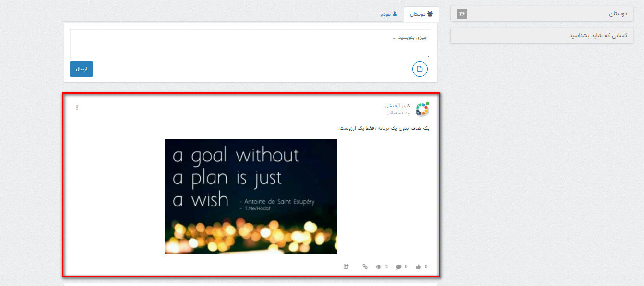Click the thumbs-up like icon on the post
Image resolution: width=644 pixels, height=286 pixels.
pos(418,267)
